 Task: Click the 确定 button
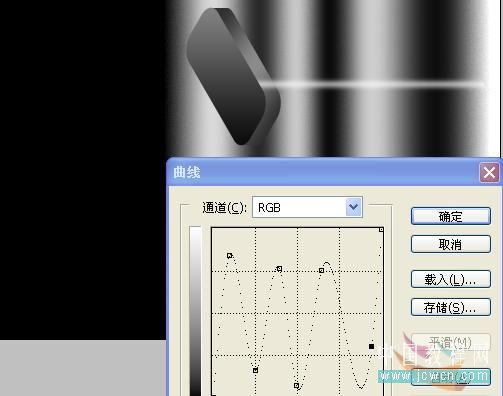coord(451,216)
